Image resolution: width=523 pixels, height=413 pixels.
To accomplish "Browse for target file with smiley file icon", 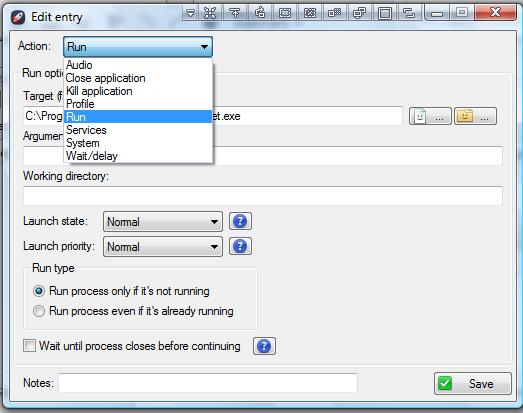I will [x=430, y=116].
